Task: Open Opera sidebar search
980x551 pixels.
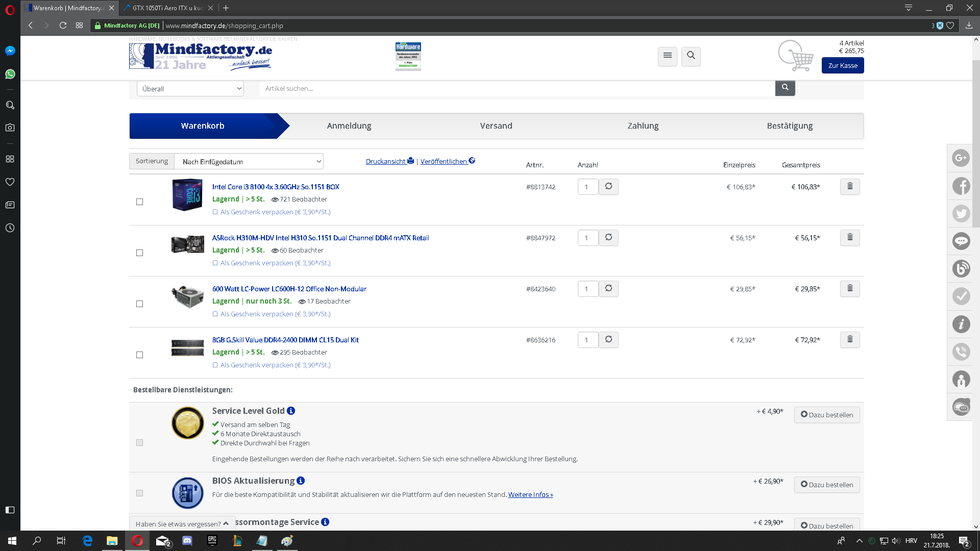Action: 10,105
